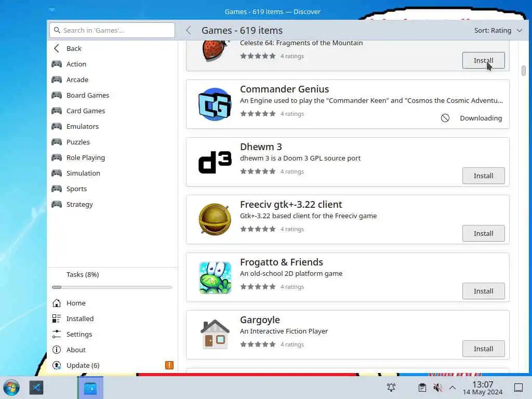Click the Installed list icon
Screen dimensions: 532x399
click(57, 318)
